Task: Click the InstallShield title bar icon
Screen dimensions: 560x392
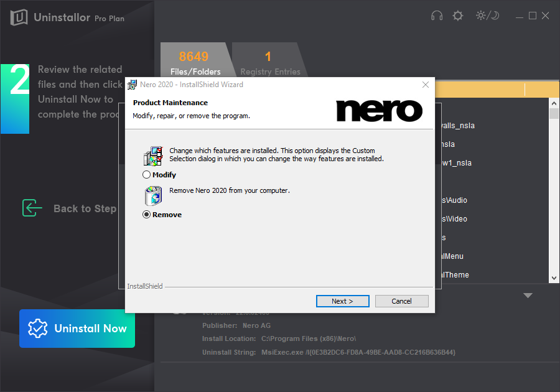Action: [x=132, y=85]
